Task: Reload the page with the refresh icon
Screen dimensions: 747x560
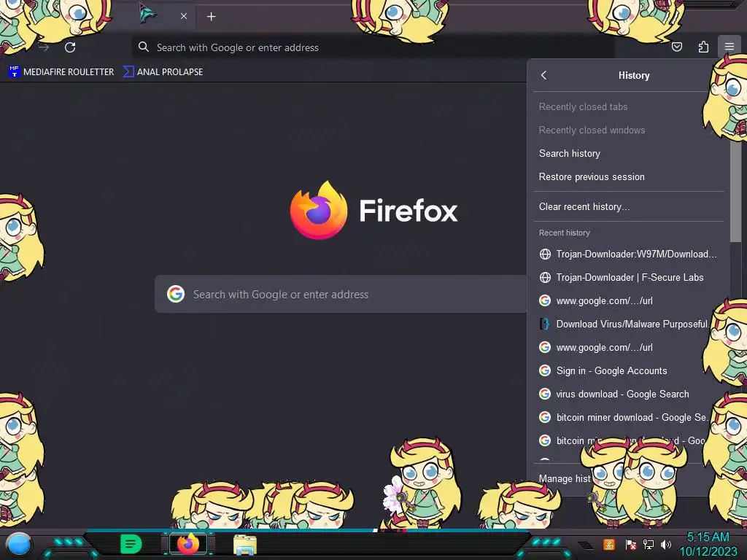Action: click(x=70, y=47)
